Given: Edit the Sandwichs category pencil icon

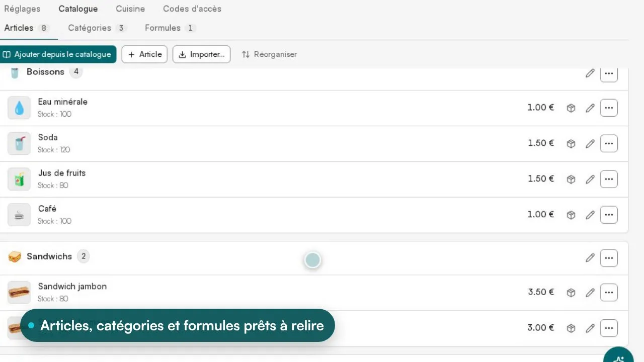Looking at the screenshot, I should point(590,258).
